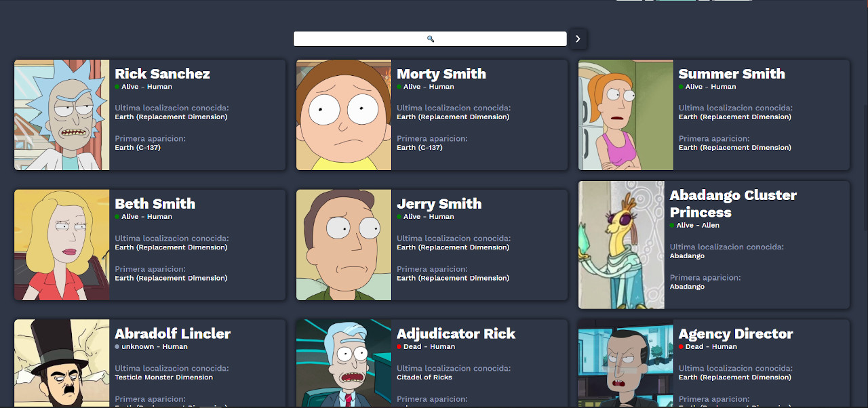The height and width of the screenshot is (408, 868).
Task: Click the green Alive dot on Jerry Smith's card
Action: pos(399,217)
